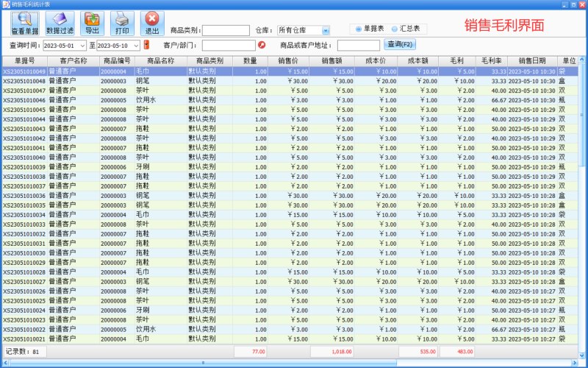This screenshot has height=368, width=588.
Task: Select row XS23051010027
Action: [290, 282]
